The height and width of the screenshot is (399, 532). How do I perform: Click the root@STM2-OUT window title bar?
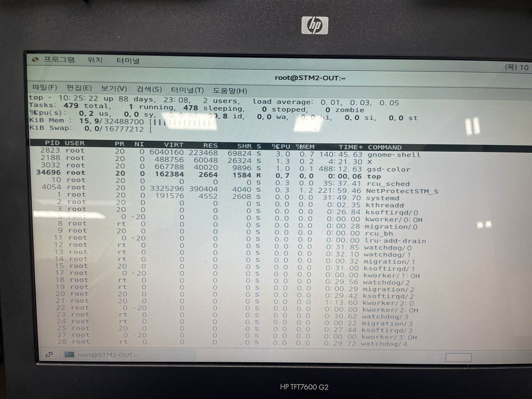[310, 78]
